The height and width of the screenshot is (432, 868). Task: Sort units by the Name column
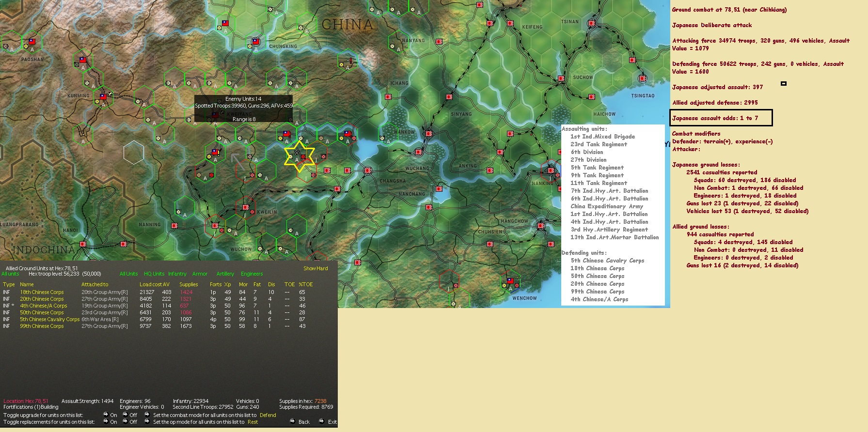tap(27, 284)
